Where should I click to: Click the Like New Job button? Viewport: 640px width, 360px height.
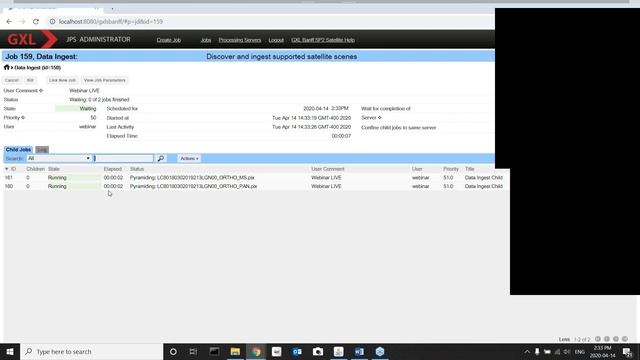point(62,80)
